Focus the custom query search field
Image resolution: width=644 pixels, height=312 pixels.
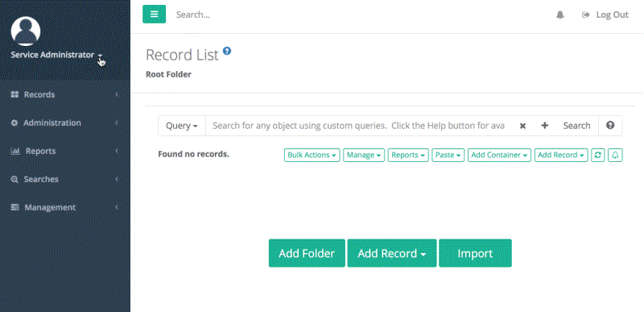358,126
